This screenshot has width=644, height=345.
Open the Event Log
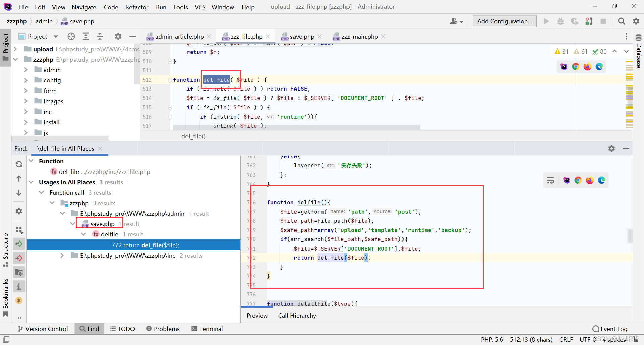(x=610, y=329)
